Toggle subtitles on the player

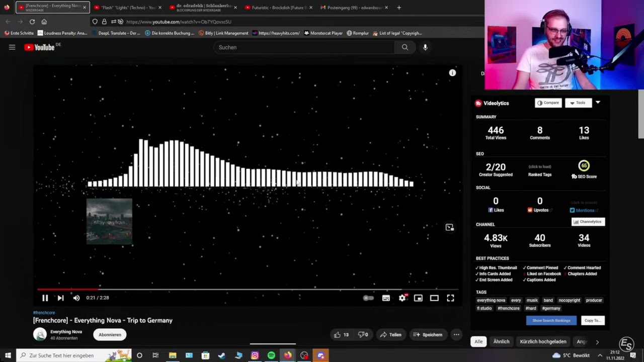tap(386, 298)
